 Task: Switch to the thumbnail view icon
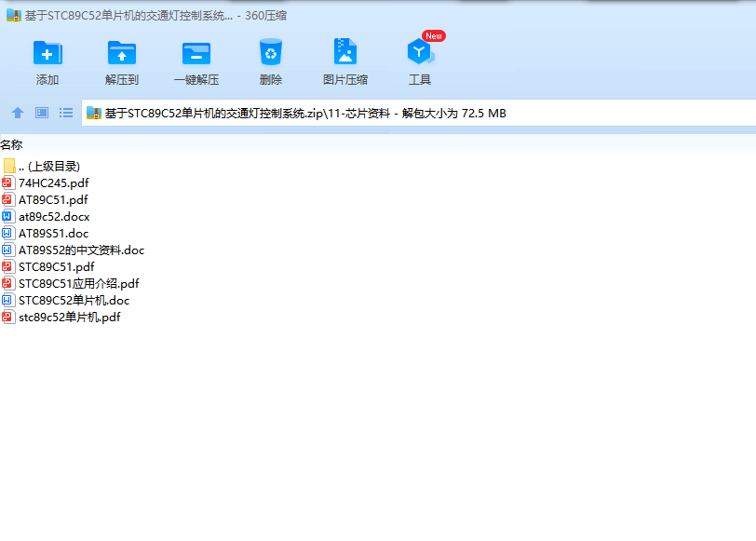[x=42, y=113]
